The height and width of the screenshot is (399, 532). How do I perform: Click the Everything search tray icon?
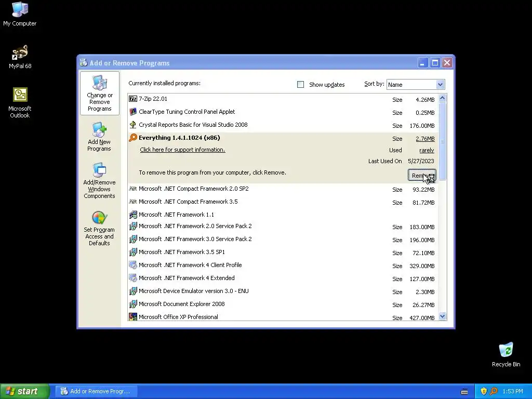coord(494,391)
